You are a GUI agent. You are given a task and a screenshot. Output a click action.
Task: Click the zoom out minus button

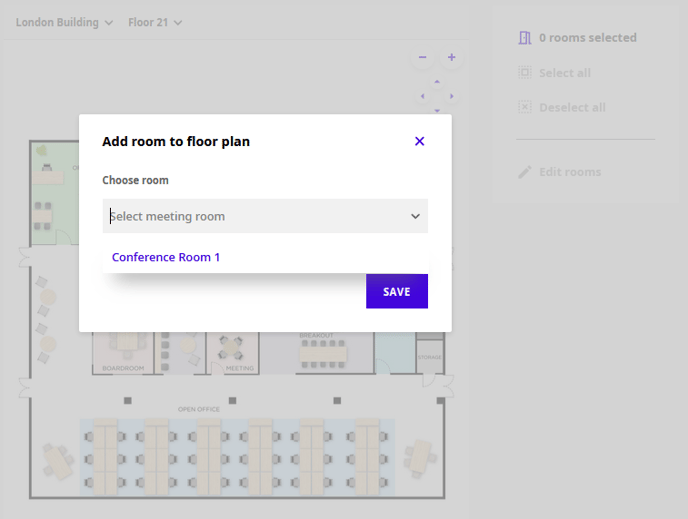(422, 58)
